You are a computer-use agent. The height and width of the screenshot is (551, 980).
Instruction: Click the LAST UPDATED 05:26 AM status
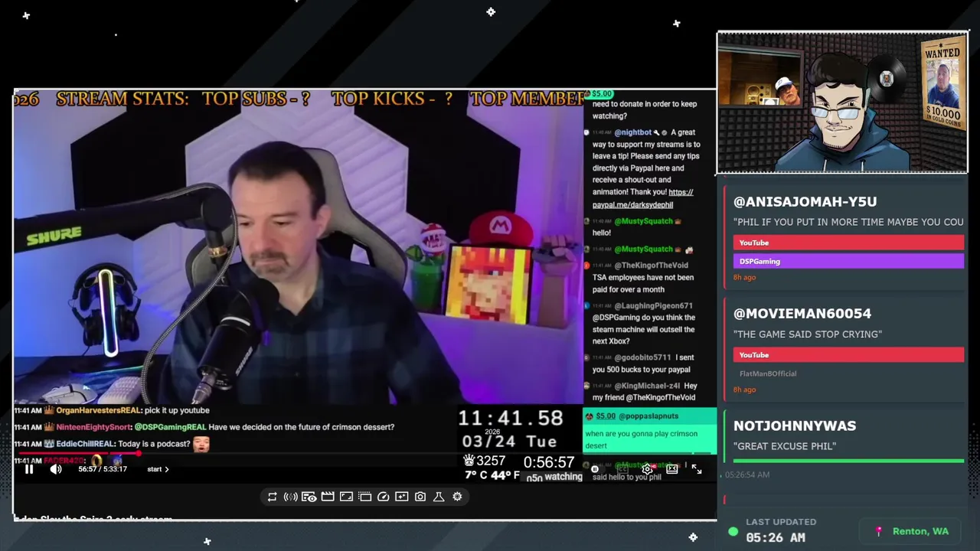(781, 530)
